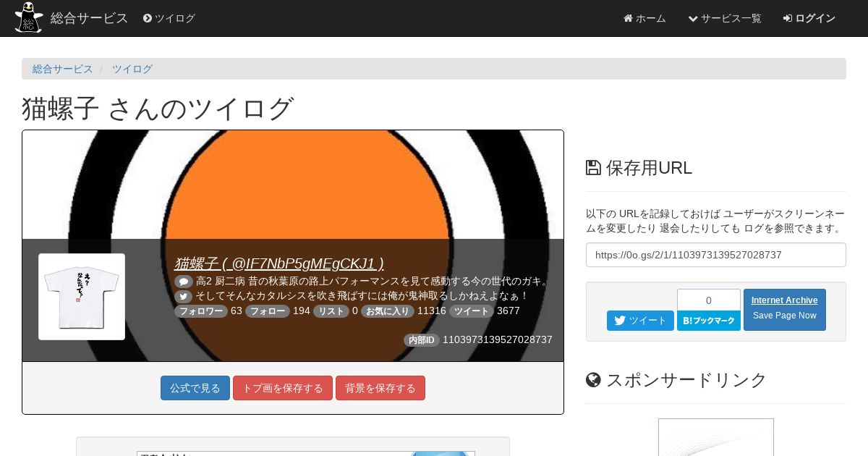Click 内部ID badge label
This screenshot has height=456, width=868.
pos(422,340)
